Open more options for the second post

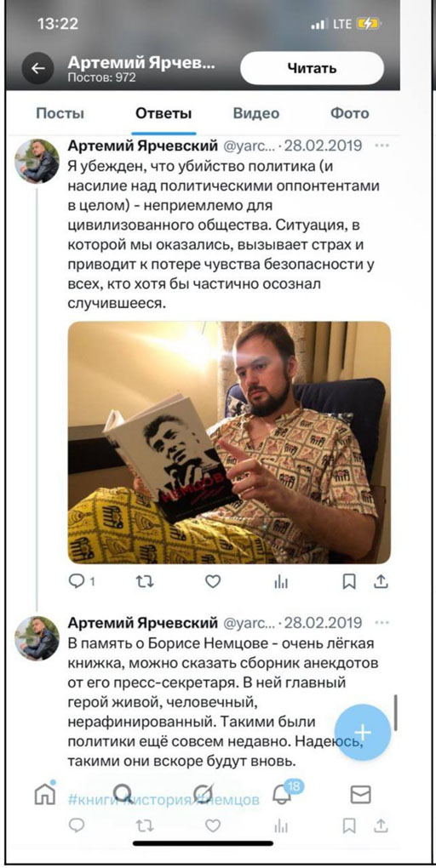381,623
